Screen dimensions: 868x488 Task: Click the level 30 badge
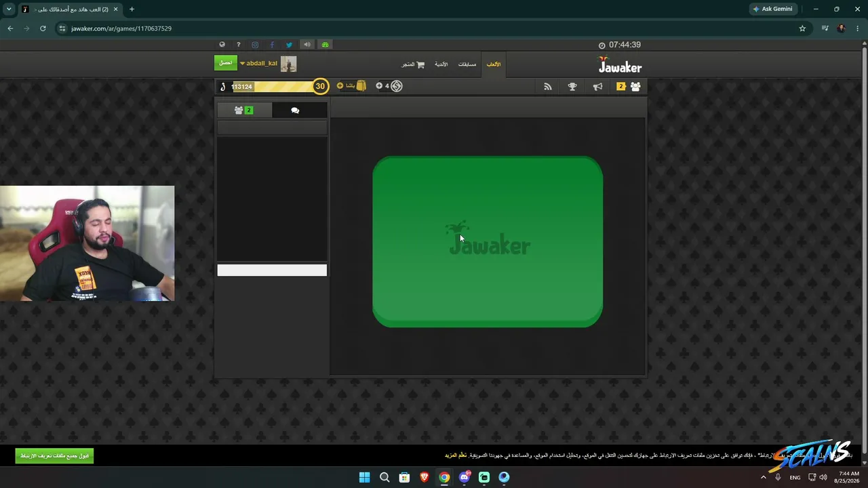320,86
